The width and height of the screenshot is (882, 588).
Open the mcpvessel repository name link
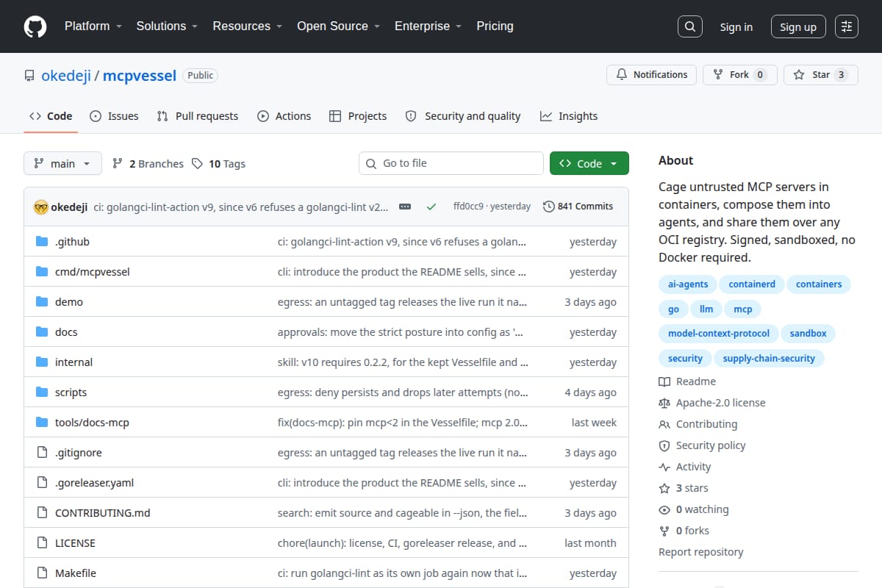140,75
